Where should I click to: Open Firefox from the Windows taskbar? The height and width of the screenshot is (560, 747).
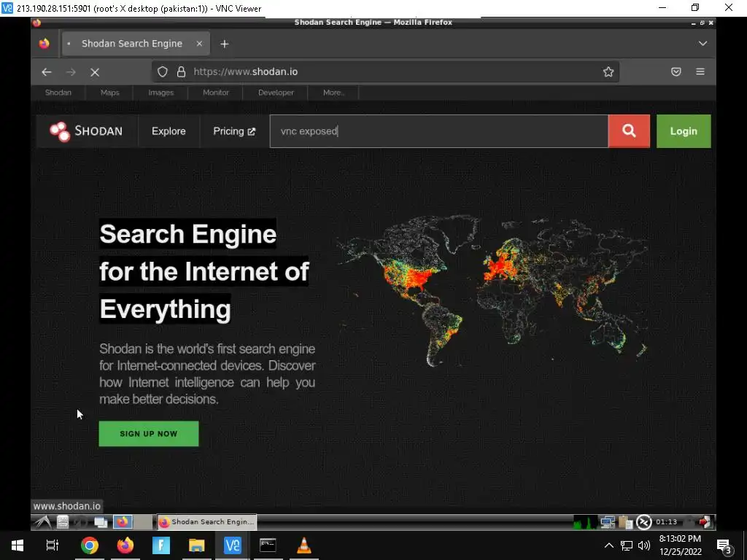tap(125, 545)
